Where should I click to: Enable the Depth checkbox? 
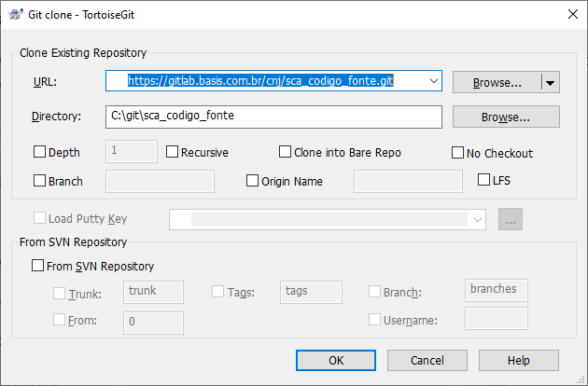(39, 153)
